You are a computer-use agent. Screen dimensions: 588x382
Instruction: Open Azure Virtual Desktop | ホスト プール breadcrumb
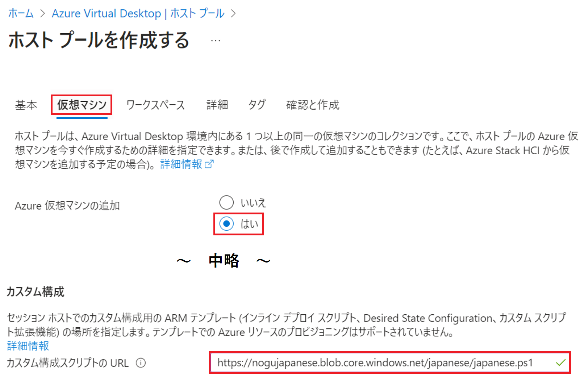(x=138, y=13)
